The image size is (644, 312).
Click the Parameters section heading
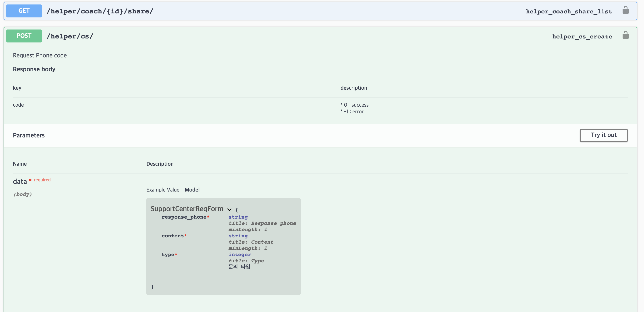click(x=29, y=135)
